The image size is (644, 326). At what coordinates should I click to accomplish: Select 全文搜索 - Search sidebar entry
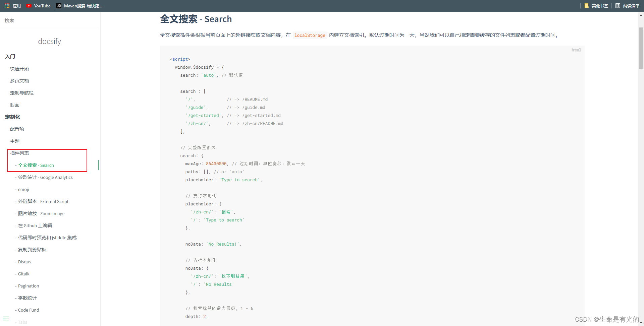coord(36,165)
